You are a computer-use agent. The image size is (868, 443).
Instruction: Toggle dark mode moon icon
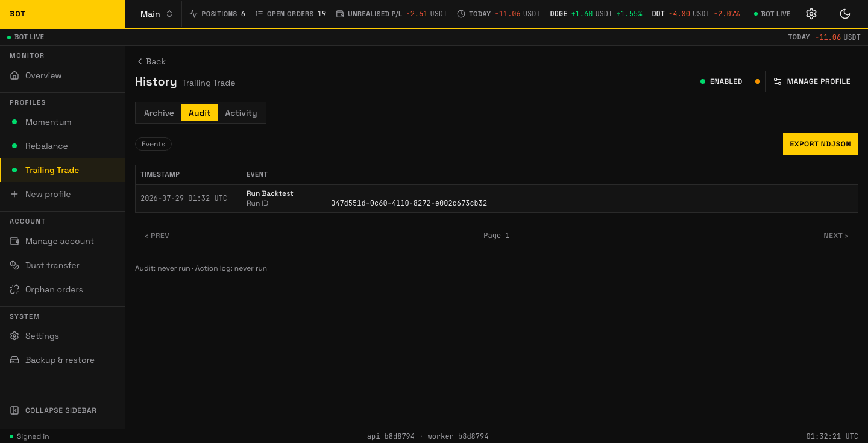tap(845, 14)
